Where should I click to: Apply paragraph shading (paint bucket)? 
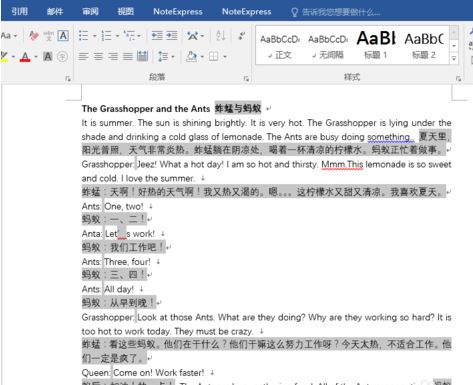coord(192,56)
